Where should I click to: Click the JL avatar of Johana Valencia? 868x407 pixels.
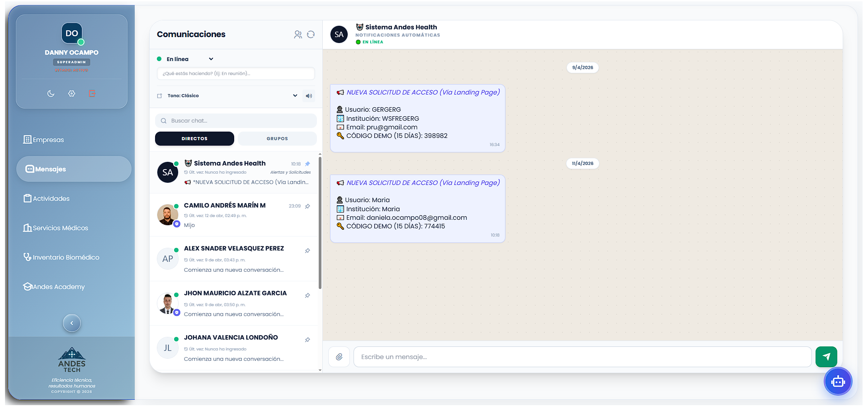tap(168, 348)
